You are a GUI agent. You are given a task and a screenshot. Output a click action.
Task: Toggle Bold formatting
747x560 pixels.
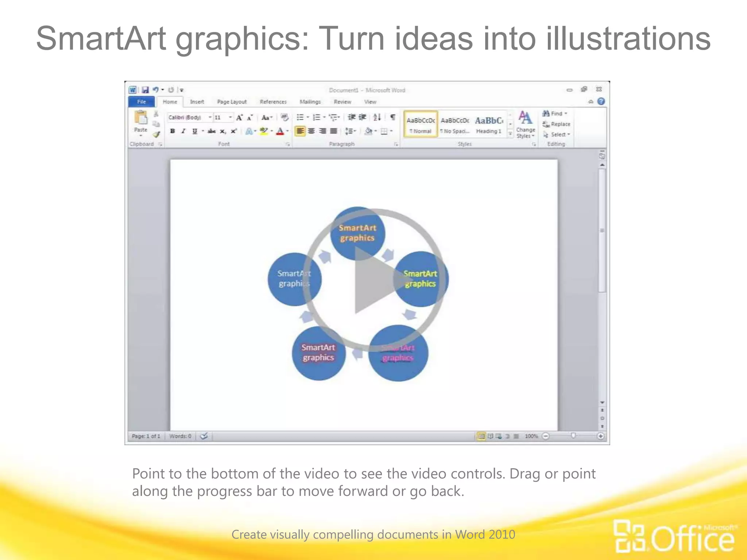(x=173, y=131)
